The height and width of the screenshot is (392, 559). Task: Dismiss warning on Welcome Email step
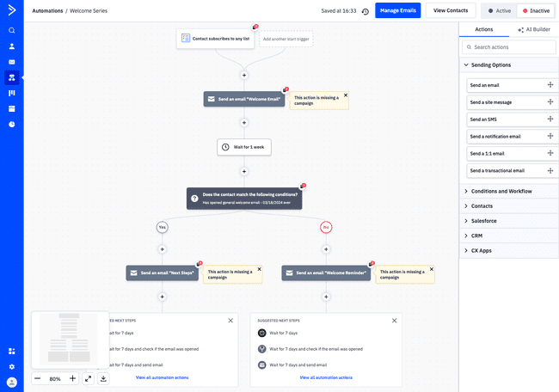click(346, 95)
